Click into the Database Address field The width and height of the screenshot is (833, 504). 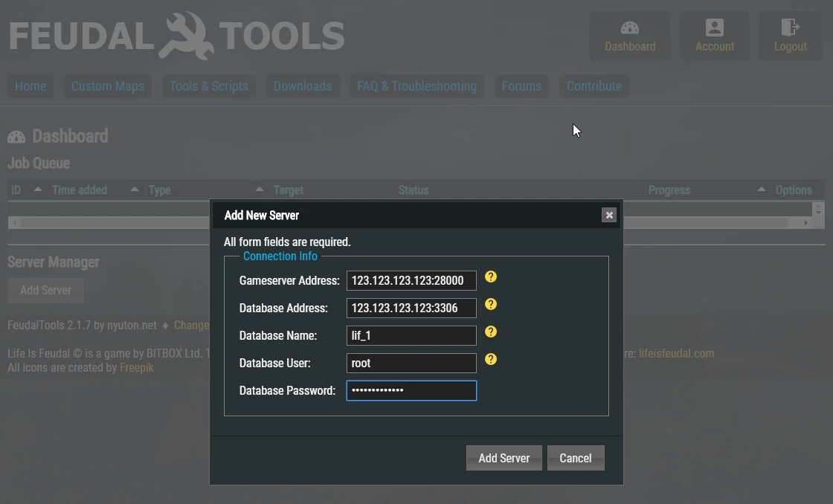(411, 308)
